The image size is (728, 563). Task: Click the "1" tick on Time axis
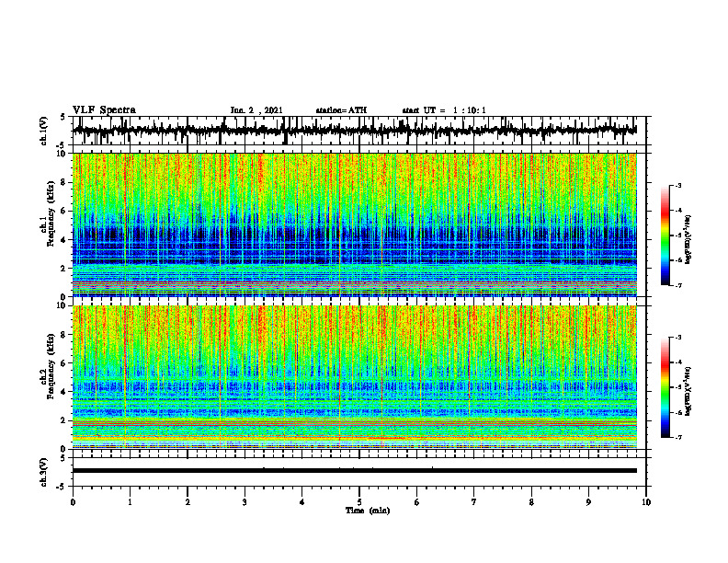click(x=130, y=502)
